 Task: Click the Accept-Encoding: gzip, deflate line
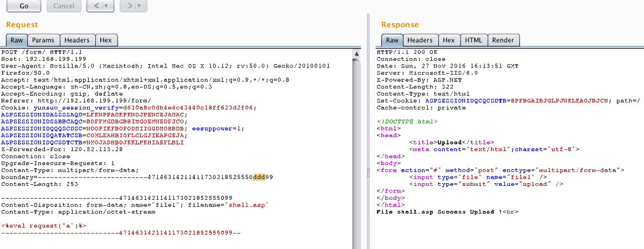click(x=62, y=94)
